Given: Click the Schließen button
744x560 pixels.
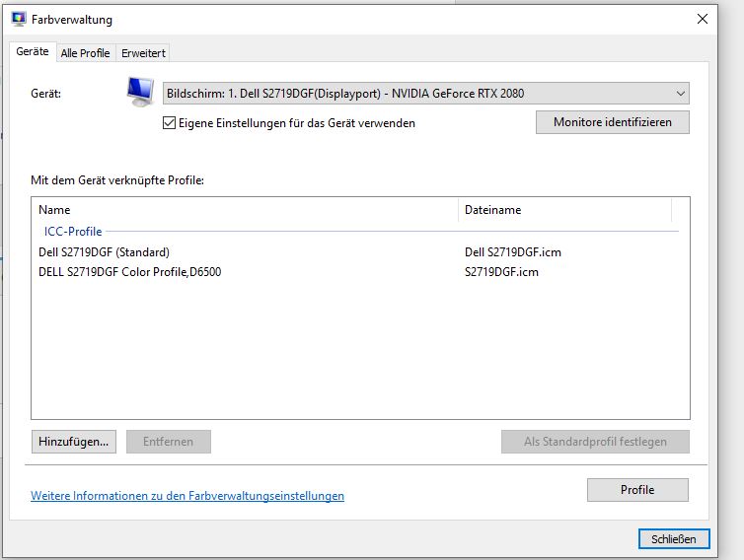Looking at the screenshot, I should 674,539.
